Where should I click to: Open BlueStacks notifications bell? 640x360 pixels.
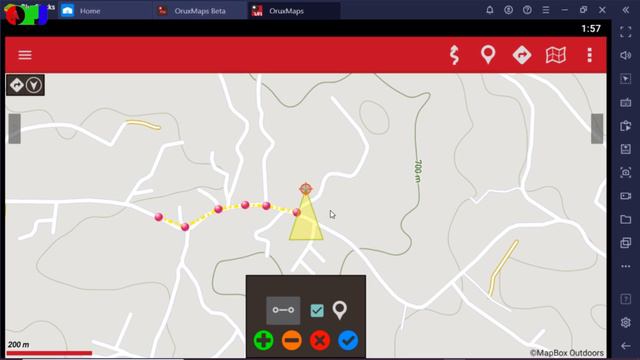coord(489,10)
